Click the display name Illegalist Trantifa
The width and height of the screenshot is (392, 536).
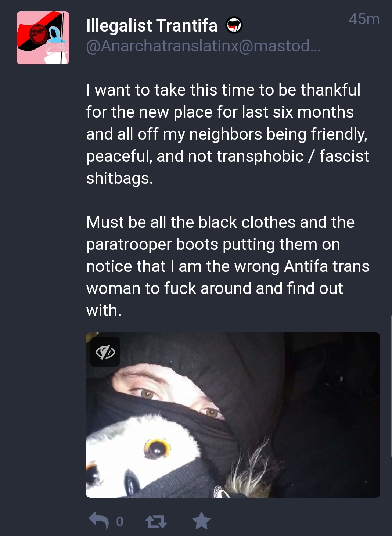152,25
